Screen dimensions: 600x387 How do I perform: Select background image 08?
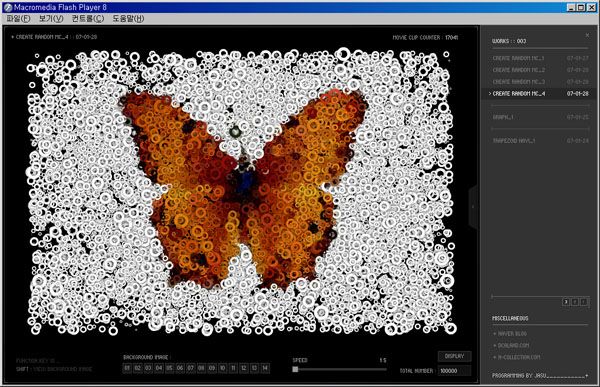coord(201,368)
